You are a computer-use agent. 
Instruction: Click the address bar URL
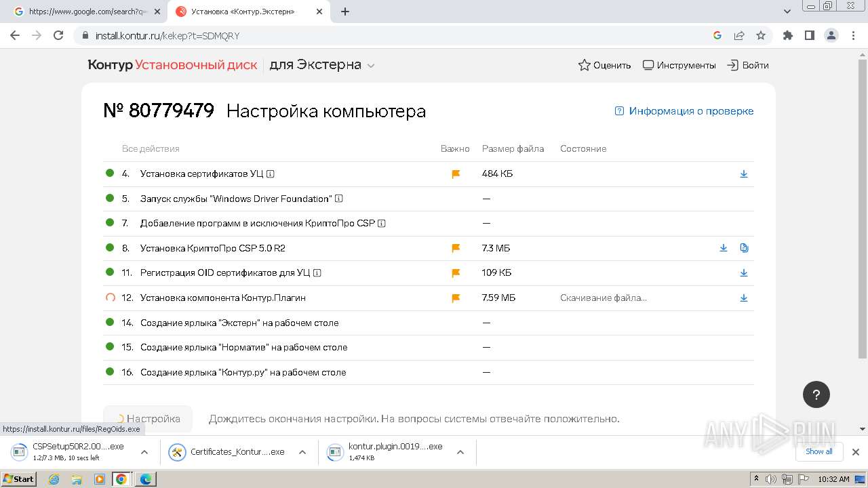pos(167,36)
